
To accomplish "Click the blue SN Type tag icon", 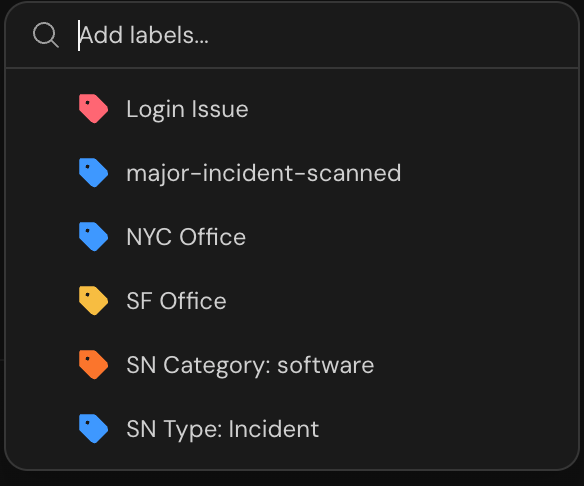I will 93,429.
